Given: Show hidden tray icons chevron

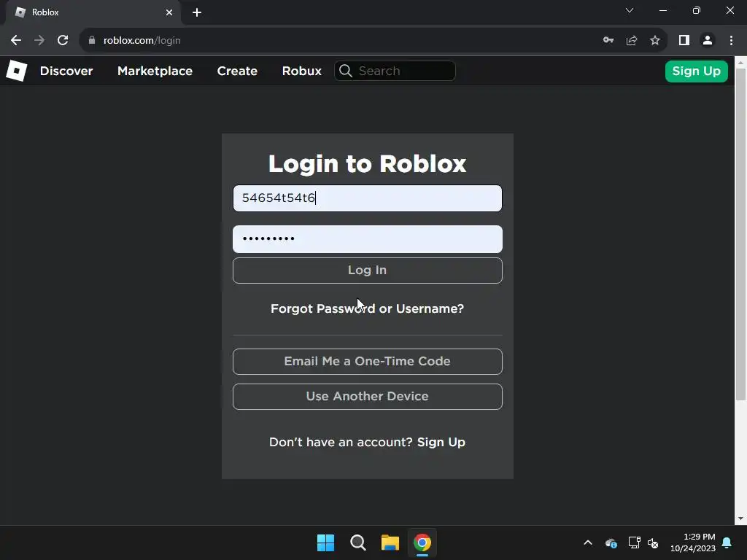Looking at the screenshot, I should pos(588,542).
